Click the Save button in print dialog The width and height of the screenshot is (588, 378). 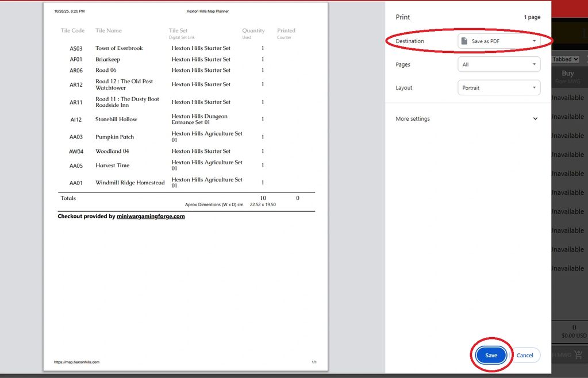click(491, 355)
